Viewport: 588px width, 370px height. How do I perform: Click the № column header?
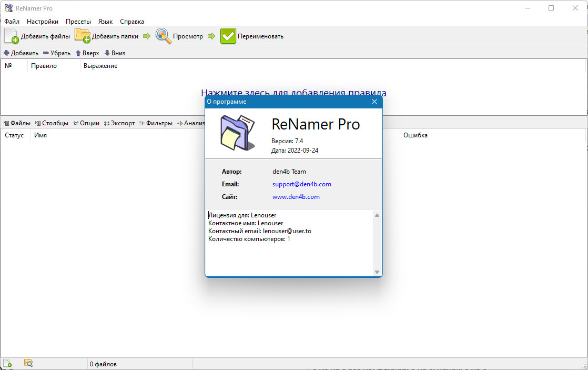[14, 66]
